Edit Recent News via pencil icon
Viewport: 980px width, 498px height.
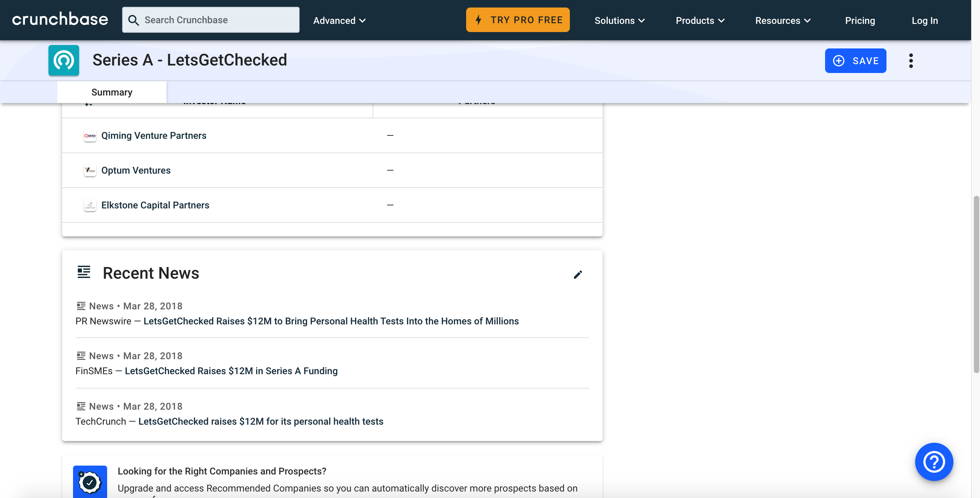(x=578, y=275)
